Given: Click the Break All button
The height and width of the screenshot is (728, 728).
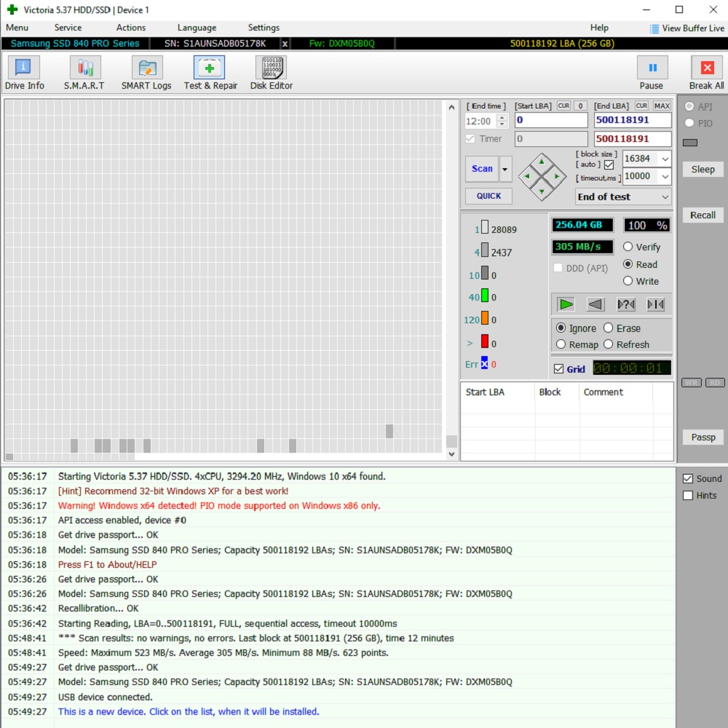Looking at the screenshot, I should [707, 73].
